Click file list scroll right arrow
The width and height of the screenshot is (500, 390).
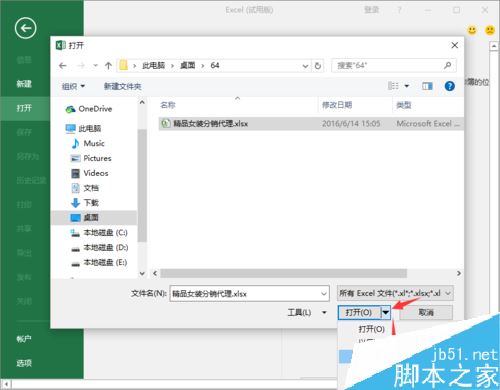point(459,273)
